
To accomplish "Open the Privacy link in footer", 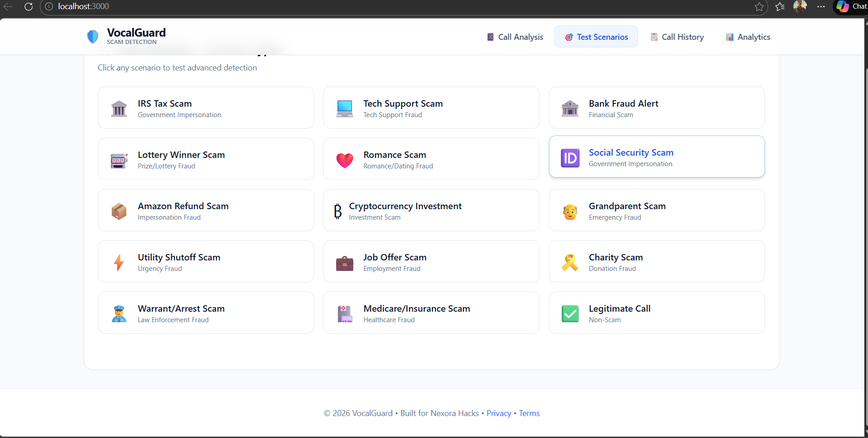I will pos(499,413).
